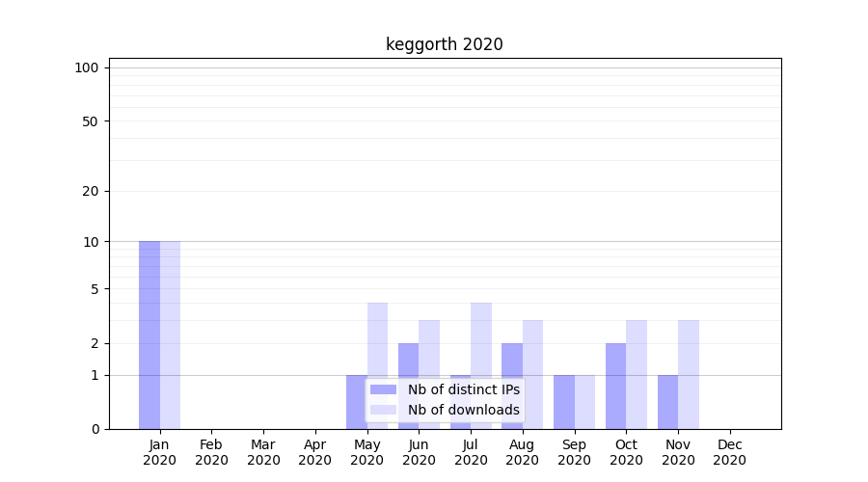The width and height of the screenshot is (868, 482).
Task: Click the downloads legend color swatch
Action: 383,410
